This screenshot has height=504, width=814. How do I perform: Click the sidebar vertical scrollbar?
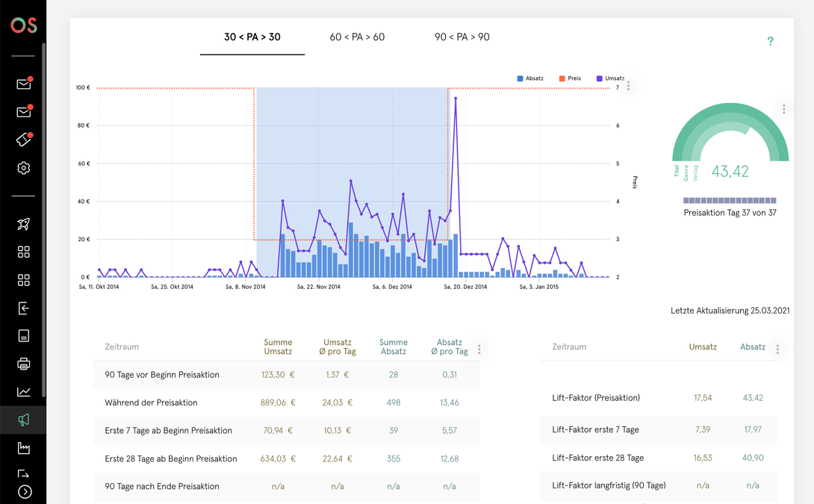click(43, 220)
